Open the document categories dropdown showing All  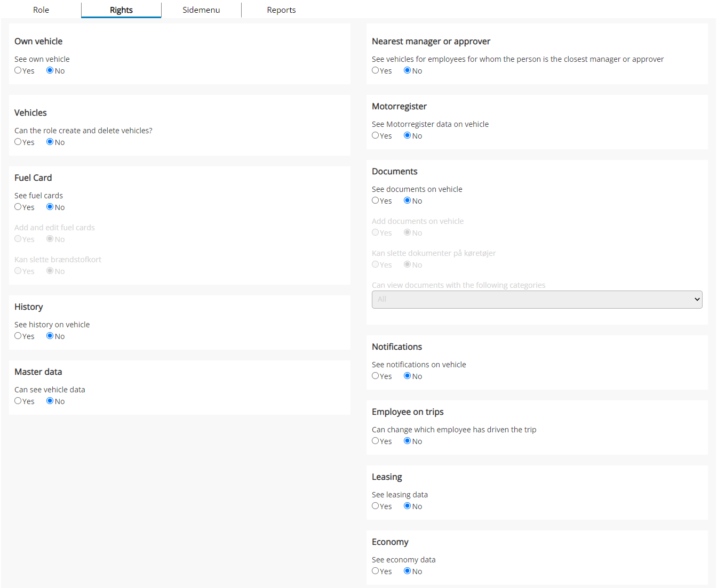537,300
